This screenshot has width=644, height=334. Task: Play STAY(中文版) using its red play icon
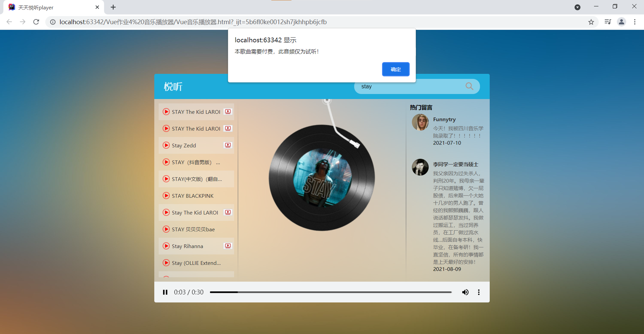166,179
